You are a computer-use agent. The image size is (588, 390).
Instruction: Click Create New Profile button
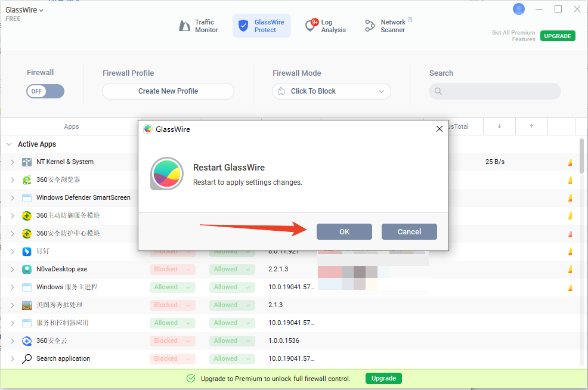(x=168, y=91)
